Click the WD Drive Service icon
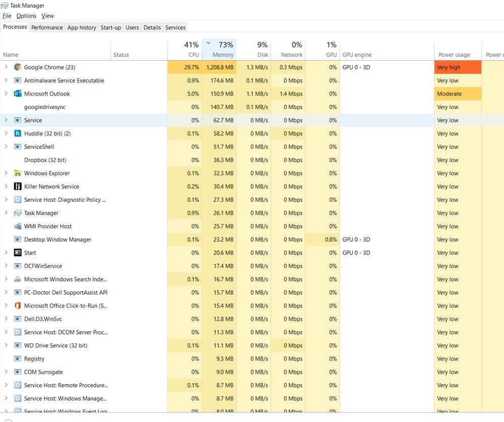Screen dimensions: 504x422 click(18, 345)
